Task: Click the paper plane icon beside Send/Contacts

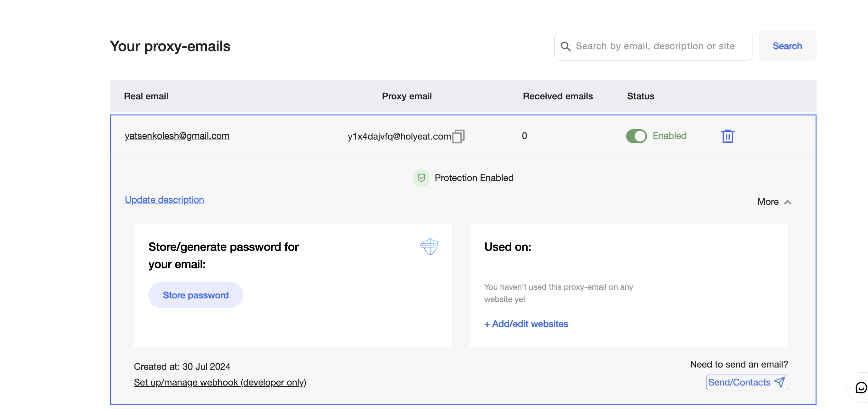Action: click(x=780, y=382)
